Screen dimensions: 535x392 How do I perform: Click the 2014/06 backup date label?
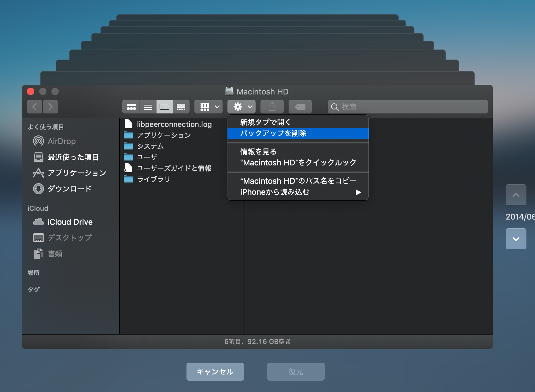coord(520,217)
